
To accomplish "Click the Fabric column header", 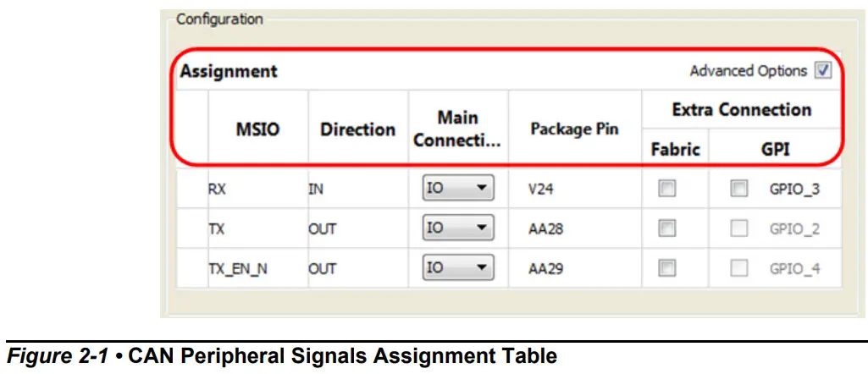I will [675, 150].
